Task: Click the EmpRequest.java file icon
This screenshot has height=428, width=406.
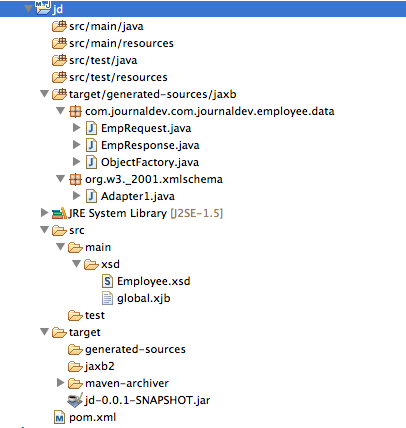Action: pyautogui.click(x=91, y=128)
